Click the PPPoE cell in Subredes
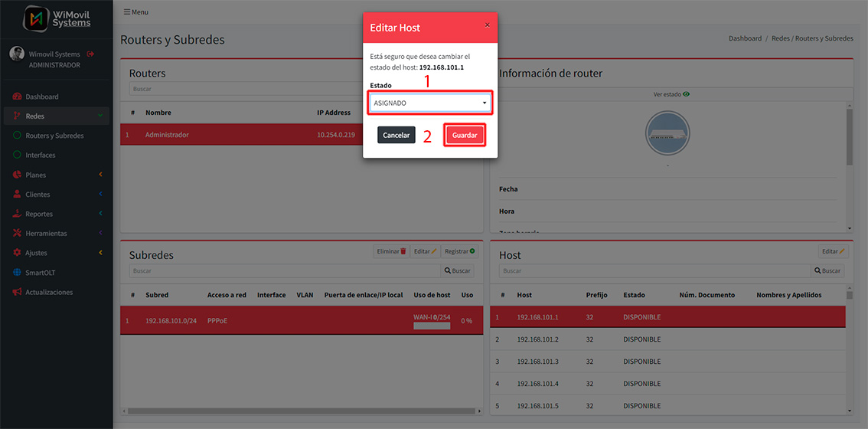This screenshot has height=429, width=868. (217, 320)
